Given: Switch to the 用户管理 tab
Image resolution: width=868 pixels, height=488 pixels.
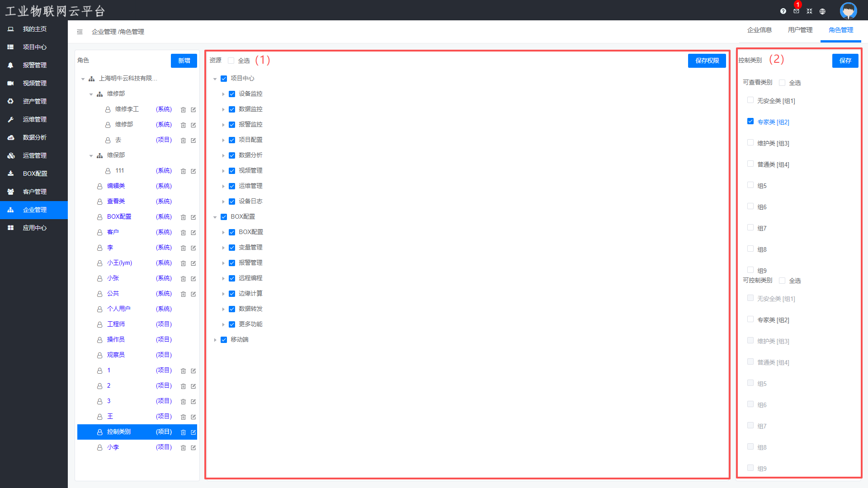Looking at the screenshot, I should (800, 30).
